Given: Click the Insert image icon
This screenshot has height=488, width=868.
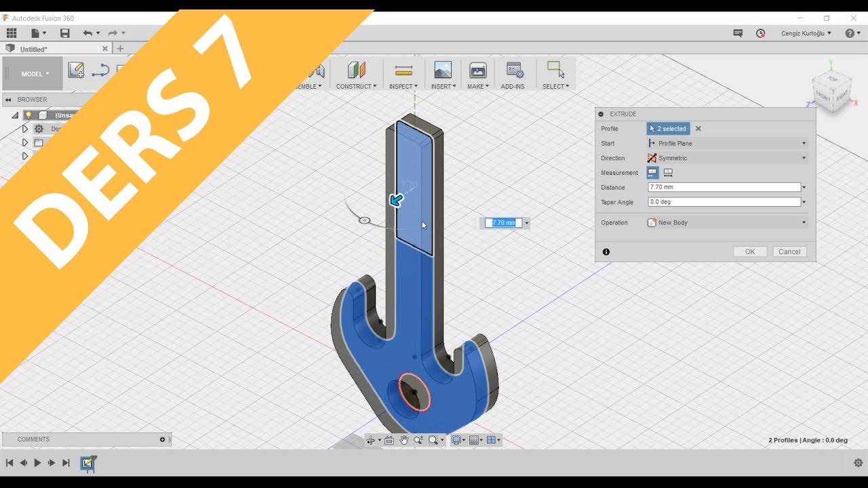Looking at the screenshot, I should 443,70.
